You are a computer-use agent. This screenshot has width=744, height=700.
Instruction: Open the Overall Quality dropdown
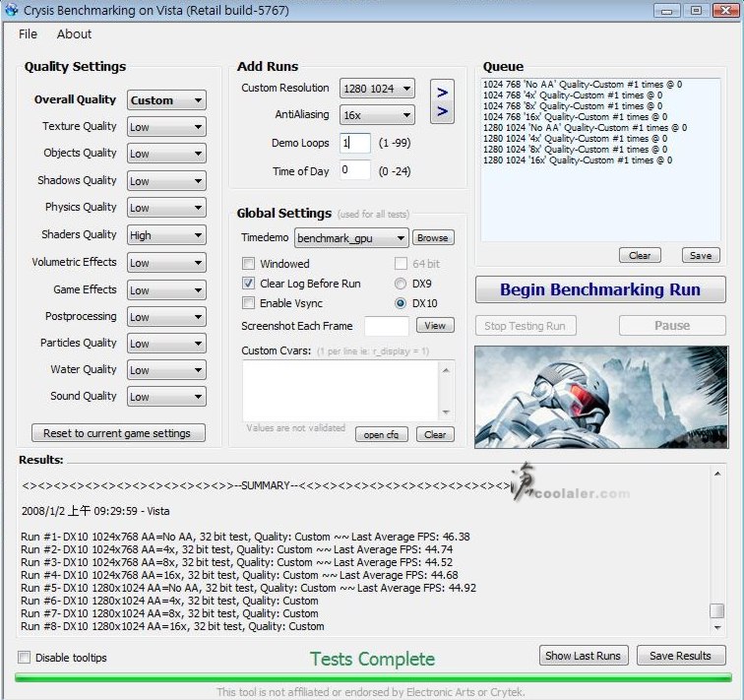click(x=166, y=100)
